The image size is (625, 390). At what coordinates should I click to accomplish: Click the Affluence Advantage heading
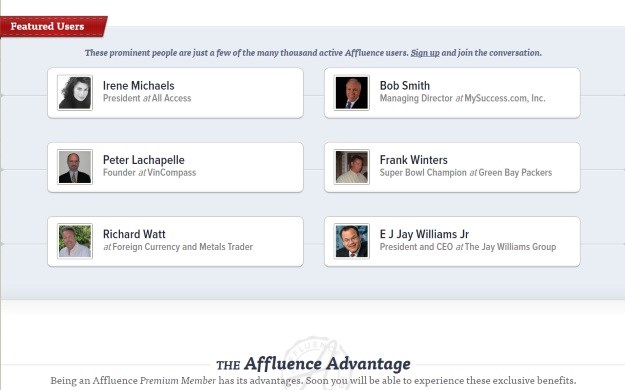[313, 364]
